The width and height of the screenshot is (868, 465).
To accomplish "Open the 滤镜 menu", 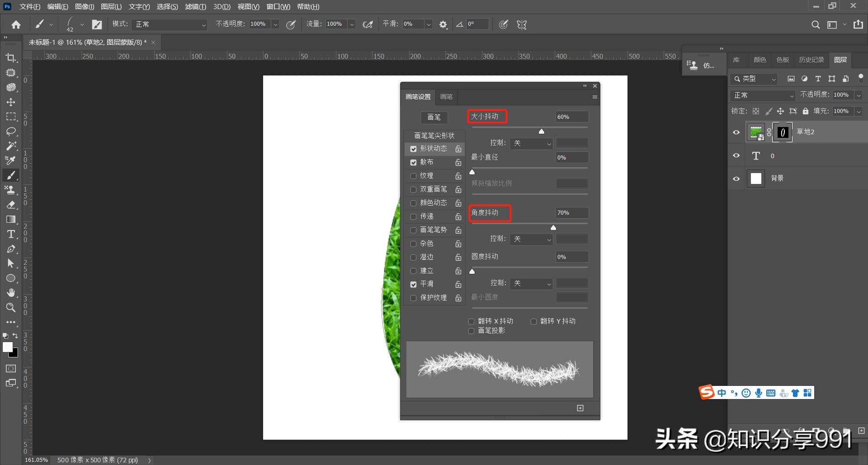I will (195, 6).
